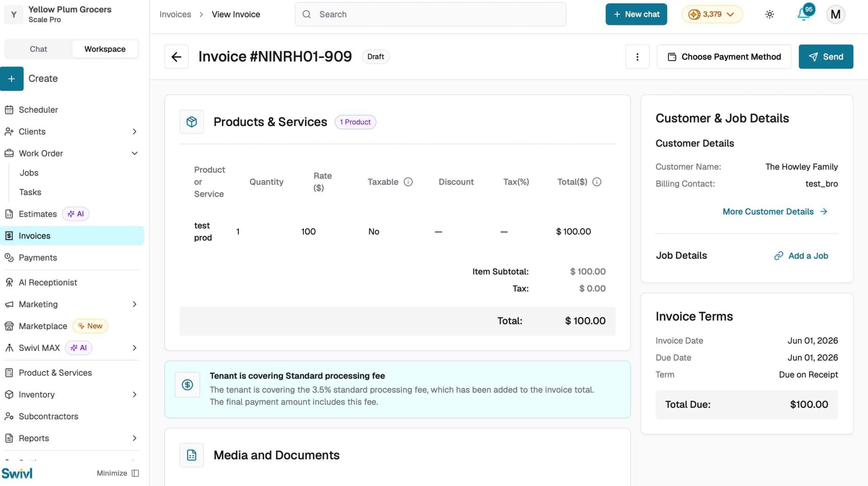Click the Yellow Plum Grocers Y logo
Viewport: 868px width, 486px height.
(14, 14)
